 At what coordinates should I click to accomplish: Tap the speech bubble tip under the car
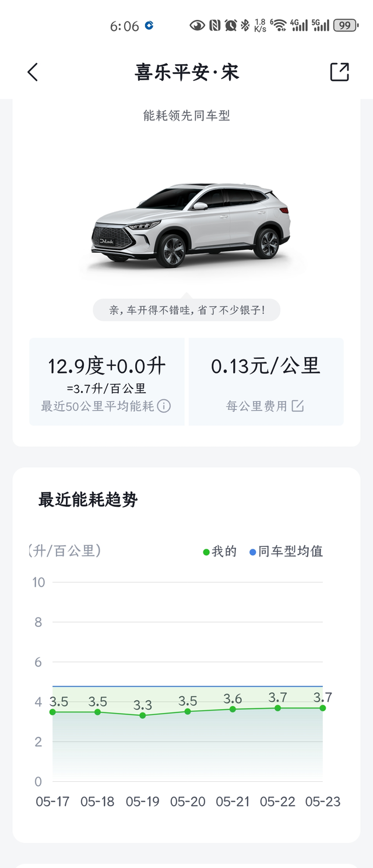pyautogui.click(x=186, y=310)
